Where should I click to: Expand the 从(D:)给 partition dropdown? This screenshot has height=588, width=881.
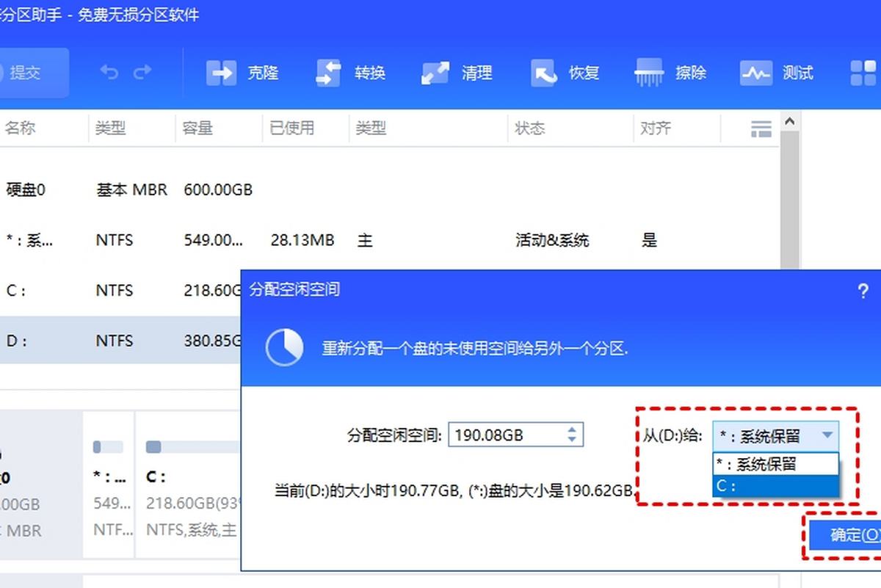[775, 435]
